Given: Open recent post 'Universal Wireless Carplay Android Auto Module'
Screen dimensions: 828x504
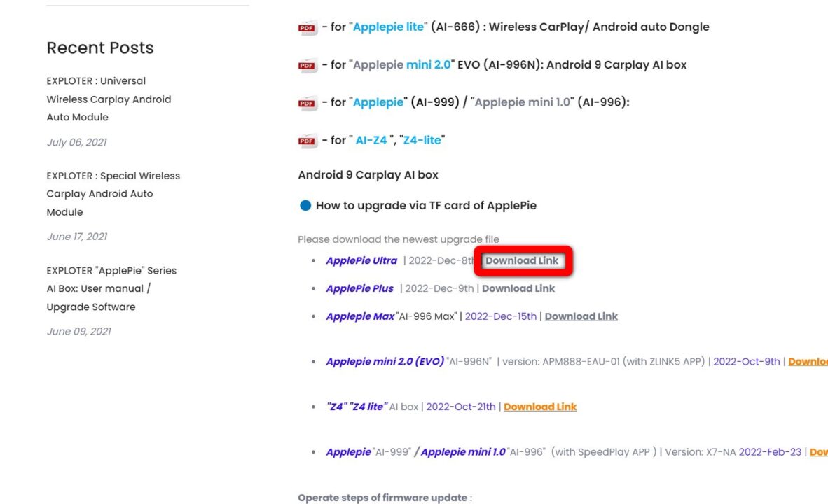Looking at the screenshot, I should coord(109,99).
